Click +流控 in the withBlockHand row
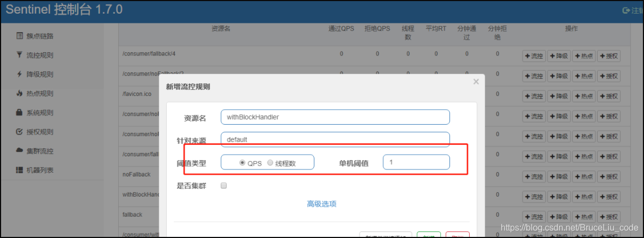The width and height of the screenshot is (644, 238). 534,197
